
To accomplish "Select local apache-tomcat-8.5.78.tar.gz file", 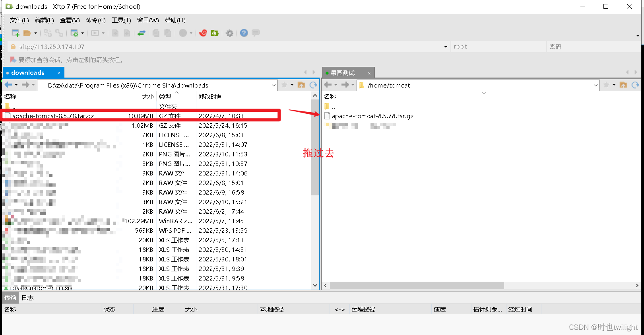I will click(x=53, y=116).
